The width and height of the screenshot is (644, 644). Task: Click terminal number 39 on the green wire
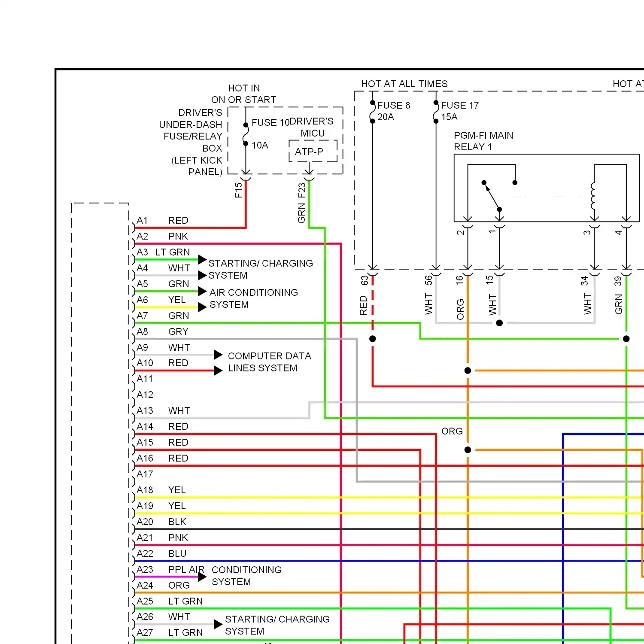coord(618,281)
